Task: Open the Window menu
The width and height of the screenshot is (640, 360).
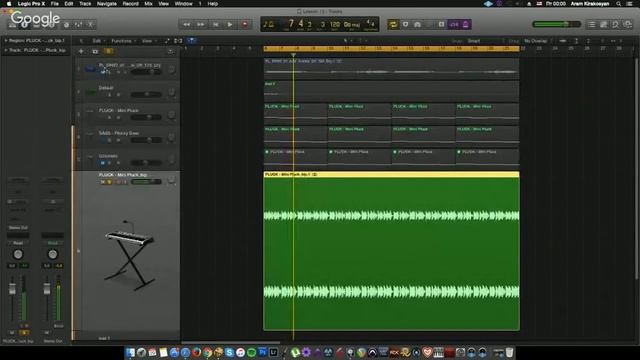Action: [x=184, y=4]
